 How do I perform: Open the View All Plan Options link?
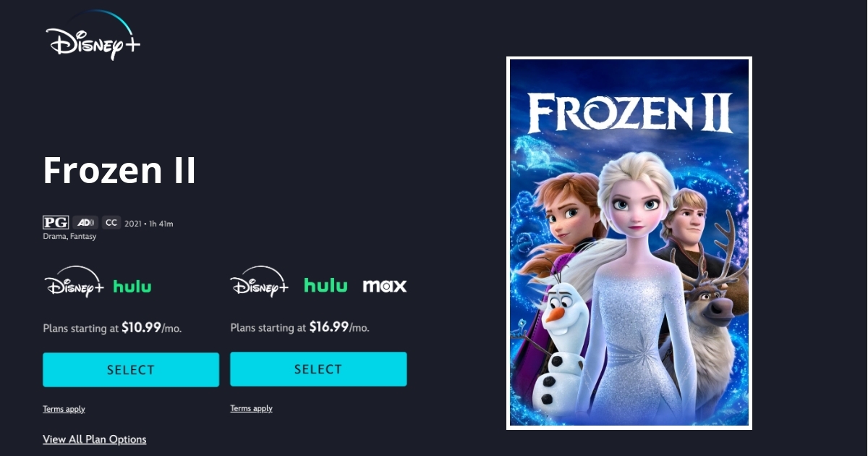point(95,439)
